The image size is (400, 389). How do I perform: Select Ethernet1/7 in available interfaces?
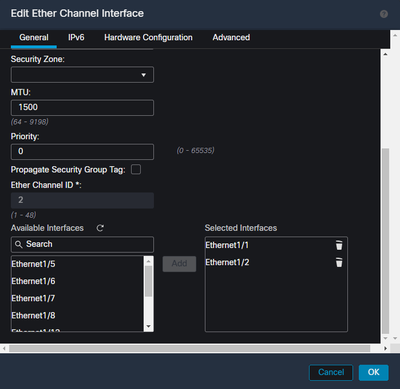pos(77,298)
